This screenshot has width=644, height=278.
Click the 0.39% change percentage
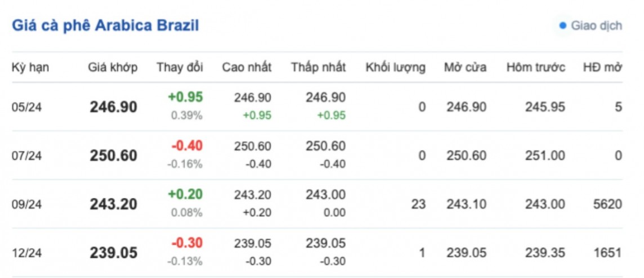tap(187, 116)
